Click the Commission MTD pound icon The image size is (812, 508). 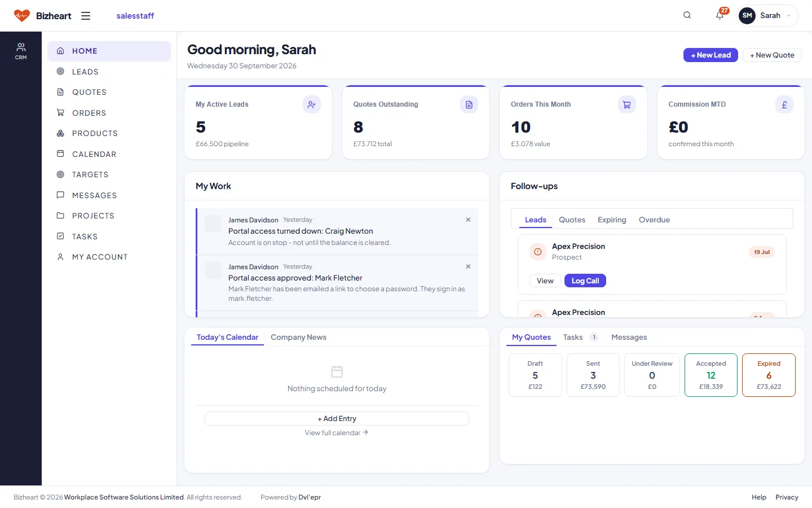click(x=784, y=104)
